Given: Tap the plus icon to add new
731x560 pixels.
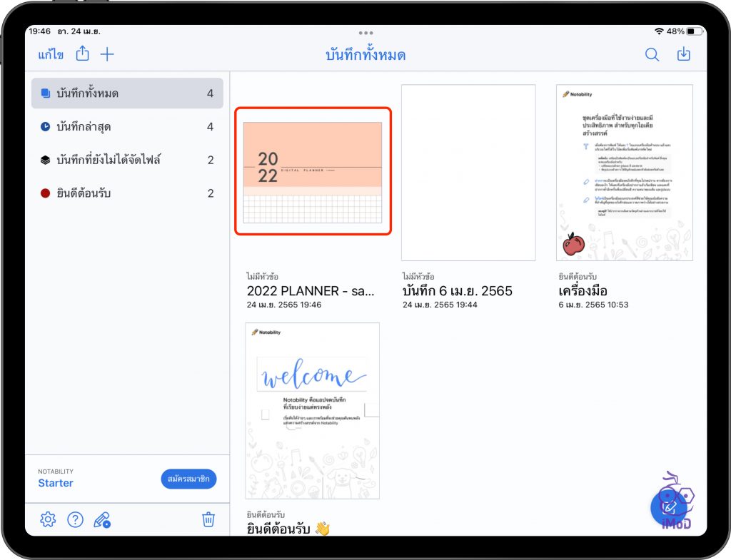Looking at the screenshot, I should (x=107, y=54).
